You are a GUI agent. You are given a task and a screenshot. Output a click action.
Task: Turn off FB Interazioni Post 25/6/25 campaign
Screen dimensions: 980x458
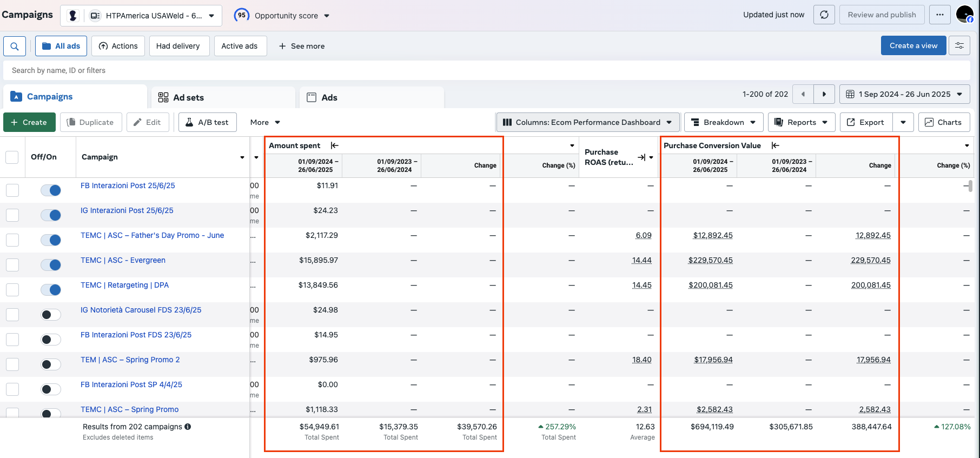click(51, 190)
